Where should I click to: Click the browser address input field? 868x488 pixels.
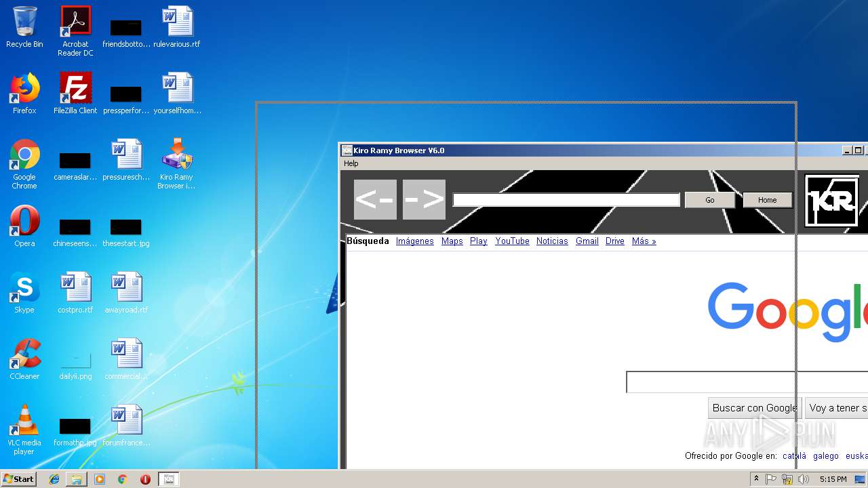click(x=566, y=199)
